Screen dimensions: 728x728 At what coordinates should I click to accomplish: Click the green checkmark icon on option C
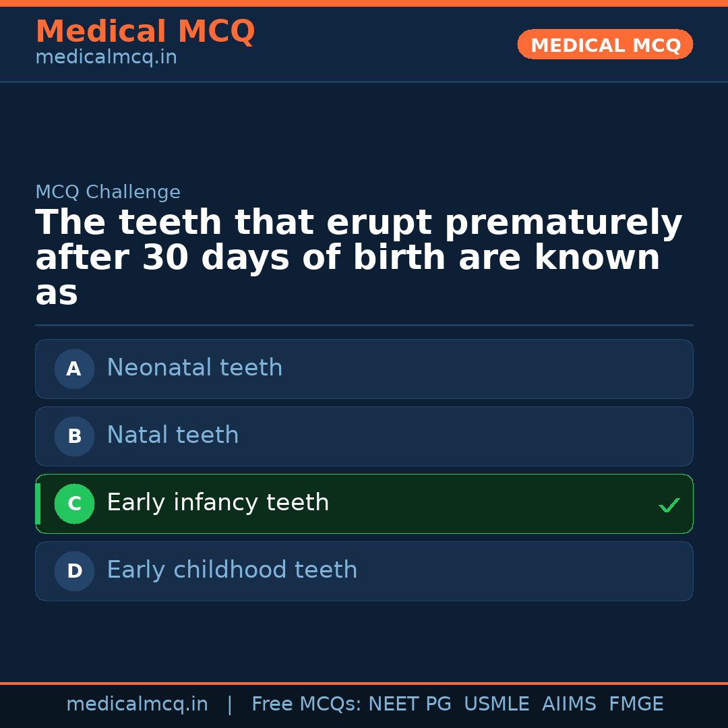tap(669, 504)
